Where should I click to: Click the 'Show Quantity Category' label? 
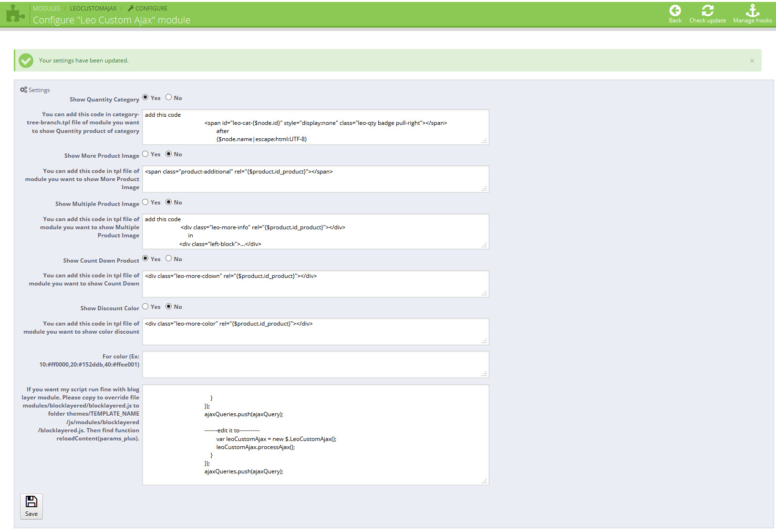(104, 100)
